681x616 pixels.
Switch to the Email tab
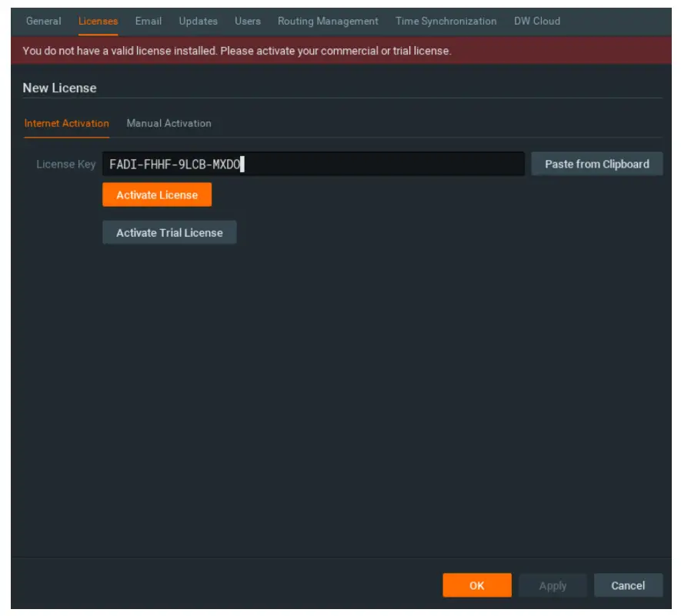148,21
